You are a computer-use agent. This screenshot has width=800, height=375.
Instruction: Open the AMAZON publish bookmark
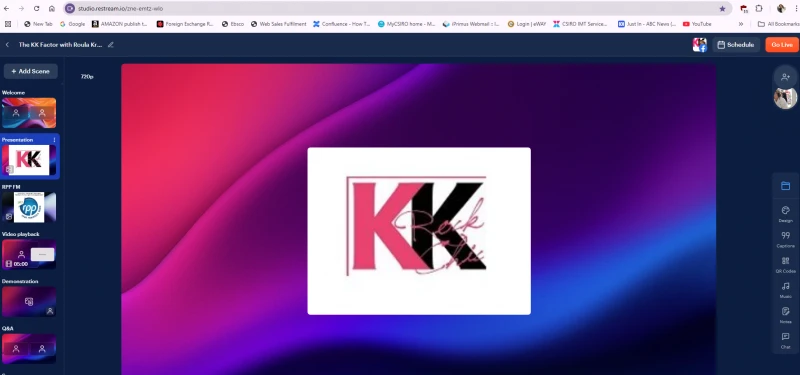click(x=120, y=24)
